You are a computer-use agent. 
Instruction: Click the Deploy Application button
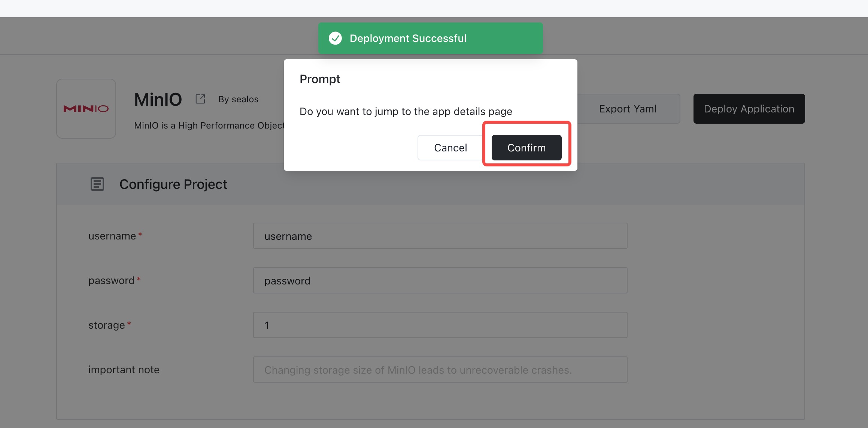(749, 109)
